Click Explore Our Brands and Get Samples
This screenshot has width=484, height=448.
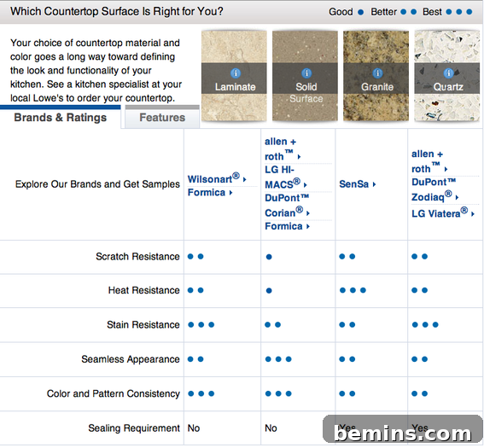coord(97,184)
